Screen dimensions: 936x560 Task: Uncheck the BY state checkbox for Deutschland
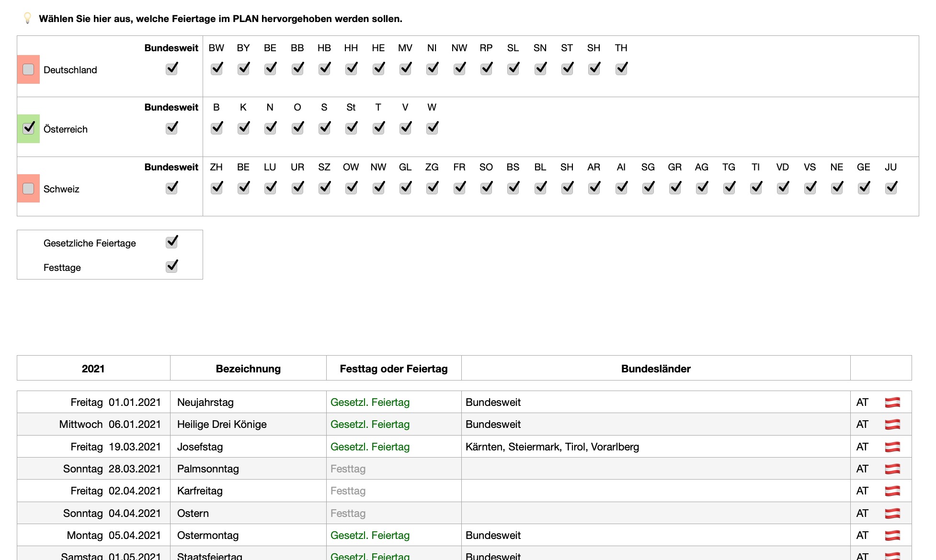coord(243,69)
